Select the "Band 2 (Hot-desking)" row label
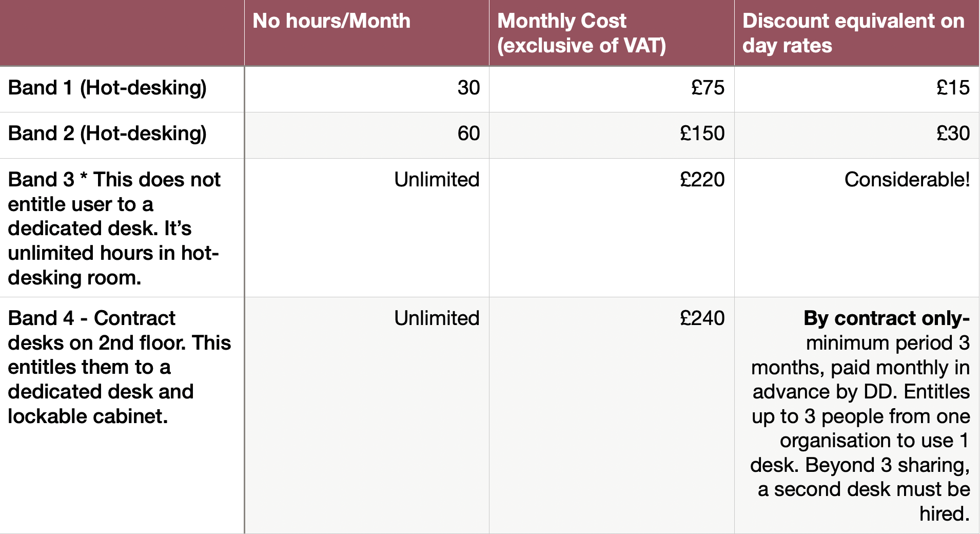The width and height of the screenshot is (980, 534). [x=107, y=133]
